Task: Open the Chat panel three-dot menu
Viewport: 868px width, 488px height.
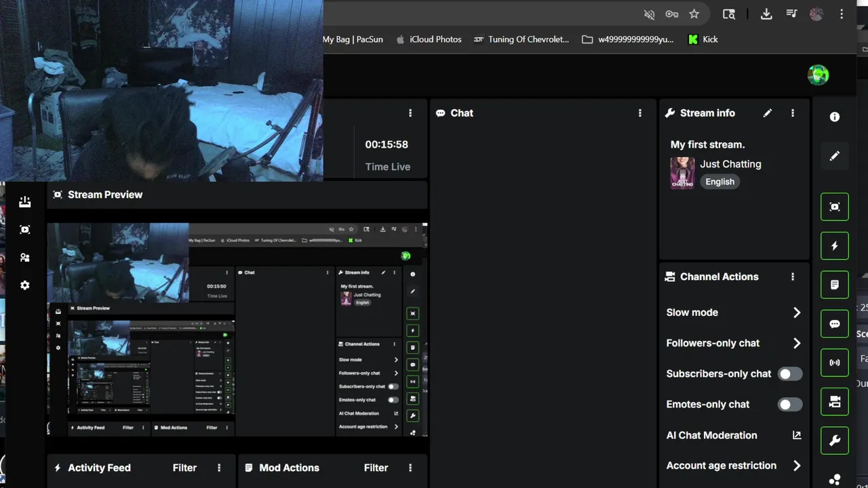Action: (640, 113)
